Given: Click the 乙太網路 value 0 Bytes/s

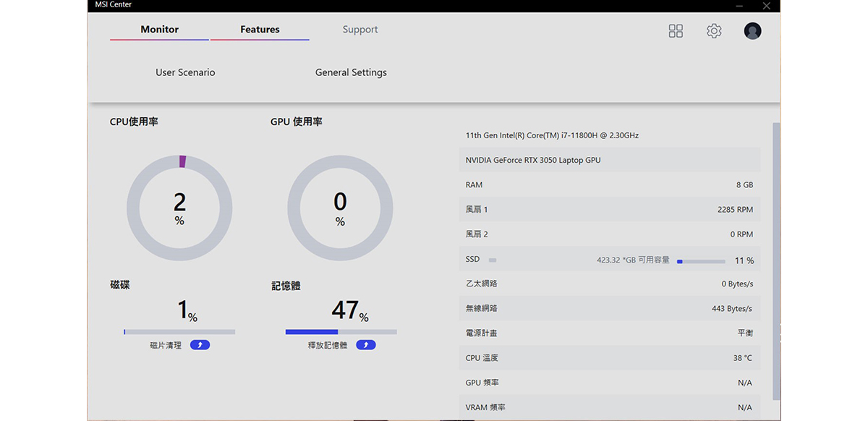Looking at the screenshot, I should 737,284.
